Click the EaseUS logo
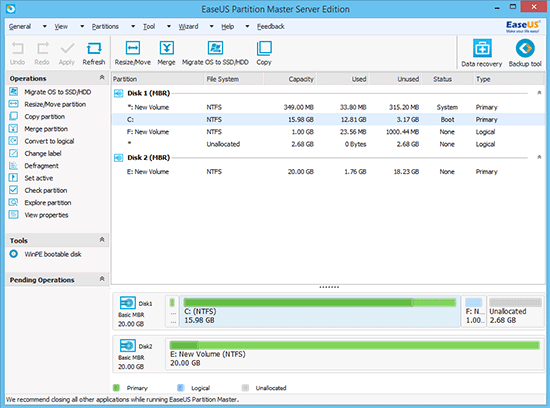This screenshot has width=550, height=408. point(522,26)
